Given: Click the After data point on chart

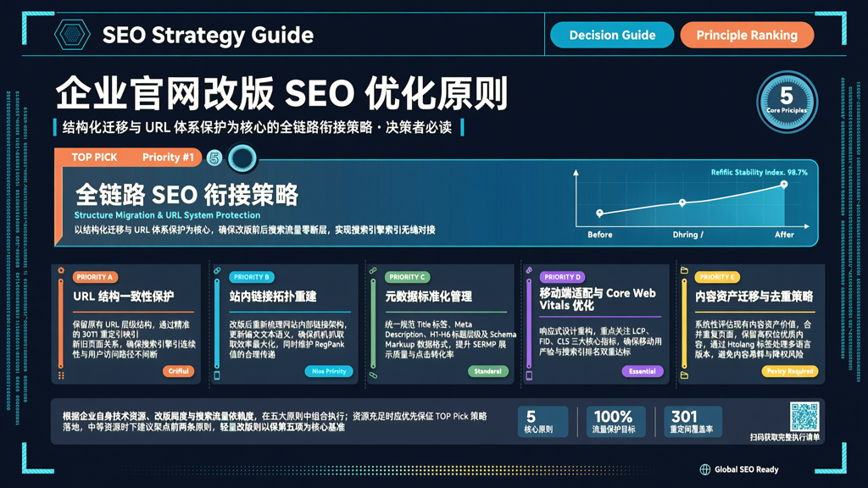Looking at the screenshot, I should (784, 185).
